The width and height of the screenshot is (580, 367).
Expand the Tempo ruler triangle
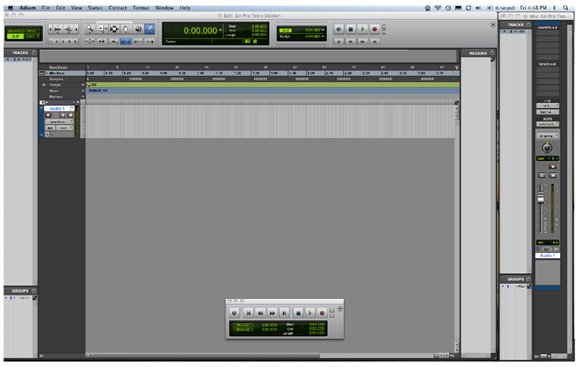(44, 85)
